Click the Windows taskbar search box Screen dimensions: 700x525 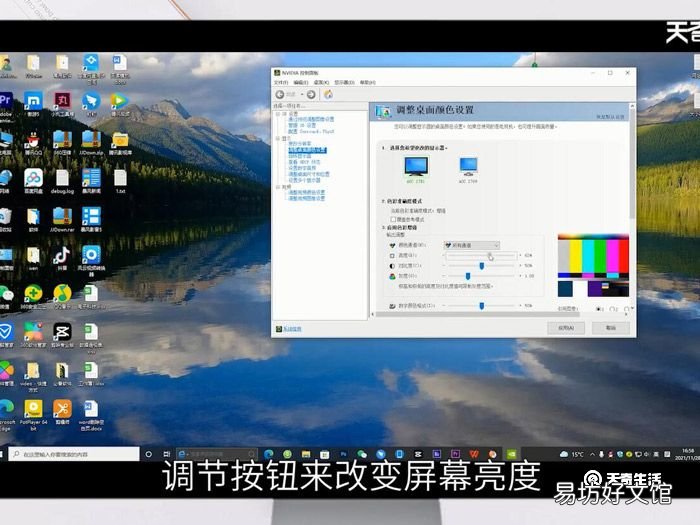pyautogui.click(x=74, y=454)
